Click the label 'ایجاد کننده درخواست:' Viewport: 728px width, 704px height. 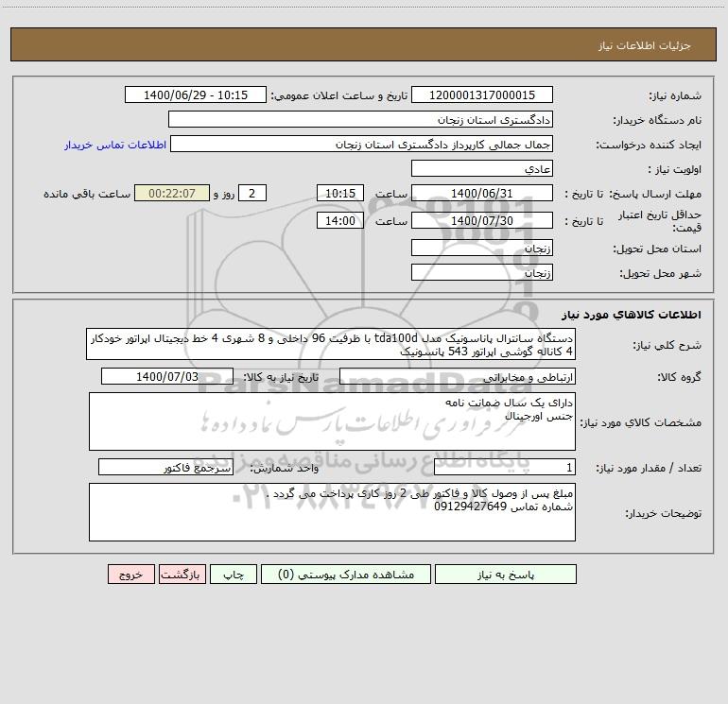(649, 146)
